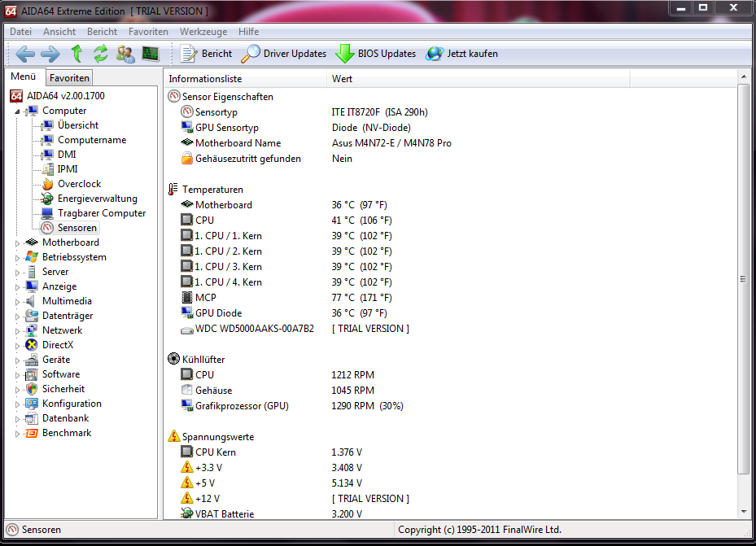Open BIOS Updates in the toolbar
The width and height of the screenshot is (756, 546).
click(x=376, y=54)
